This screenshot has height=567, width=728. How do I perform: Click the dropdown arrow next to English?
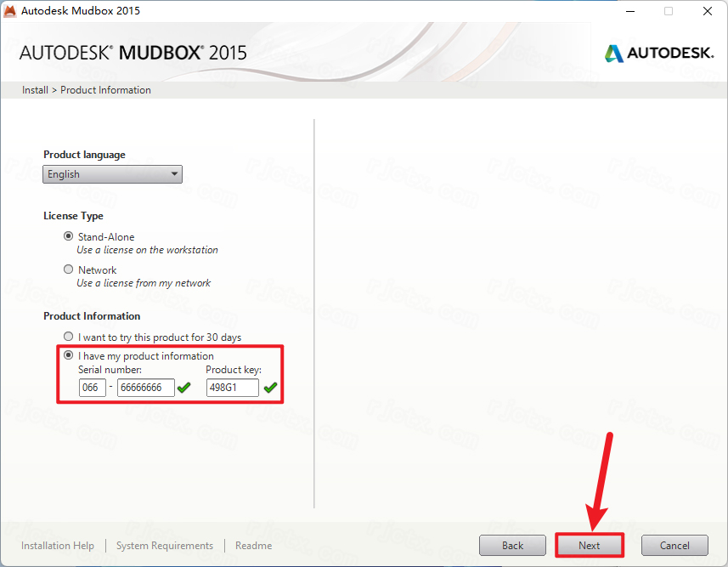(x=174, y=173)
